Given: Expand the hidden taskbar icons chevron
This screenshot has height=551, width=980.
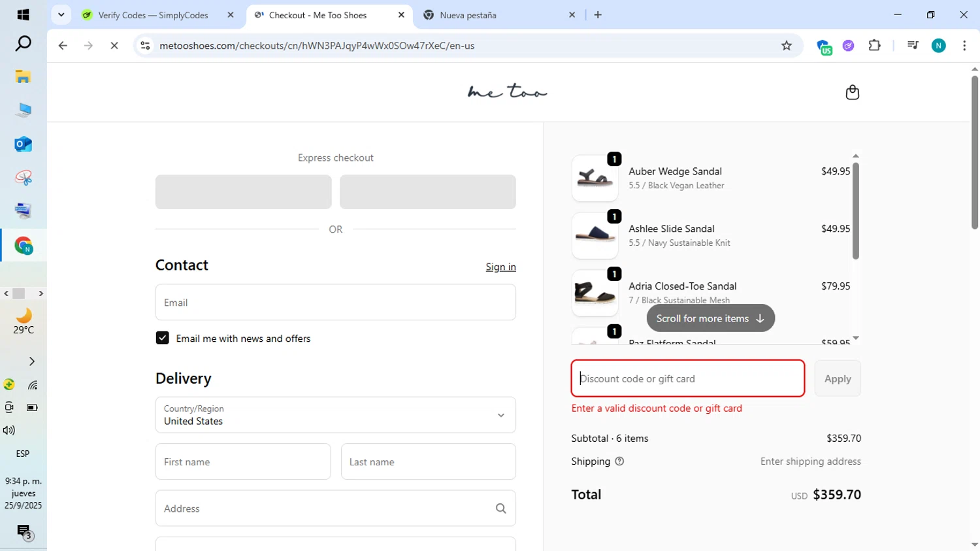Looking at the screenshot, I should [32, 361].
